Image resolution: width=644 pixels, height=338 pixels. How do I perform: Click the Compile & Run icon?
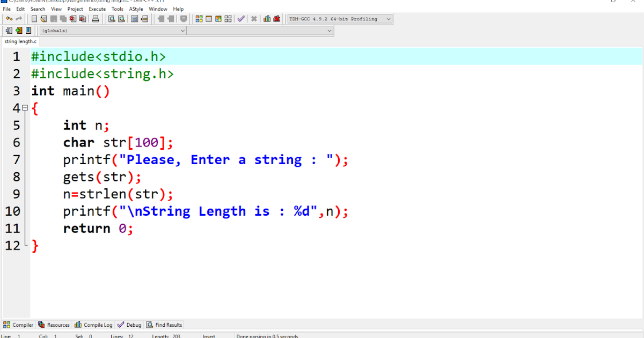[x=218, y=19]
